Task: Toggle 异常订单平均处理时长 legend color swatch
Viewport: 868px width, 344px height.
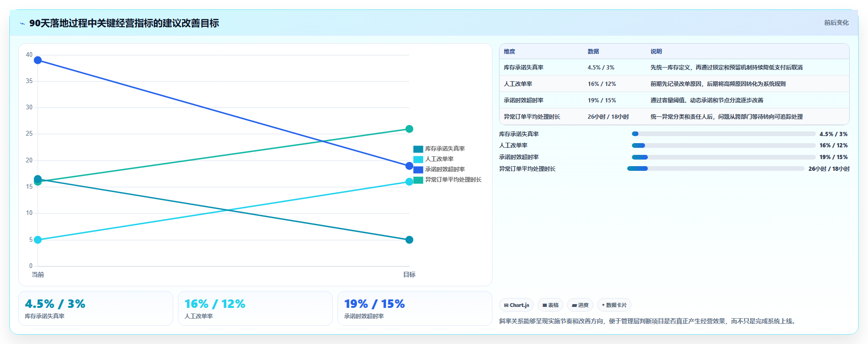Action: pos(418,180)
